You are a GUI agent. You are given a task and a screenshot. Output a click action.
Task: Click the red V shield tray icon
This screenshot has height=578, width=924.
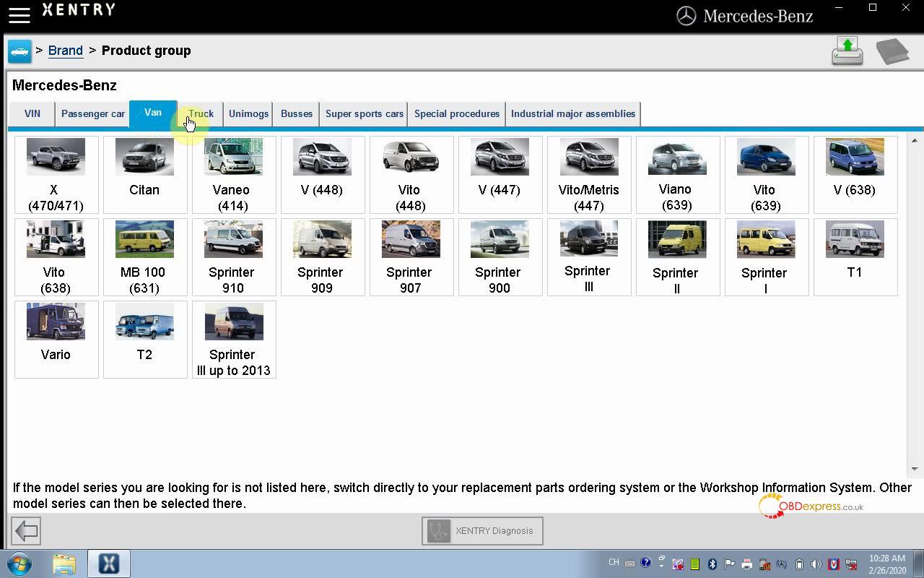coord(834,564)
